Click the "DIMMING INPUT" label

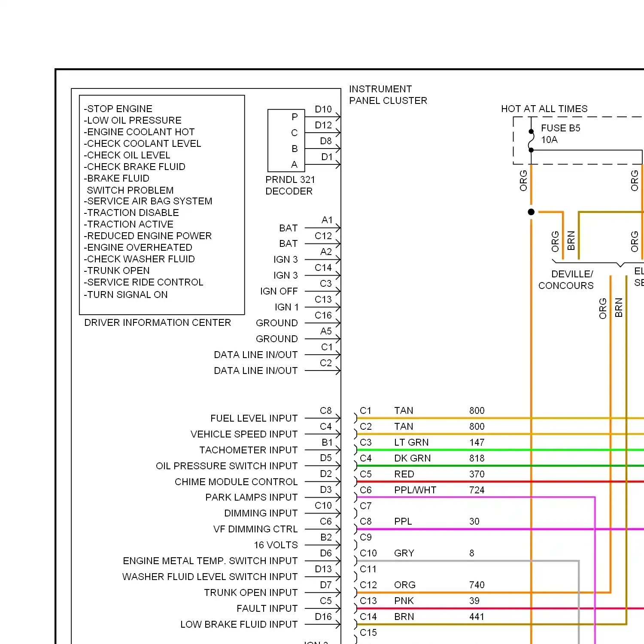pyautogui.click(x=261, y=513)
